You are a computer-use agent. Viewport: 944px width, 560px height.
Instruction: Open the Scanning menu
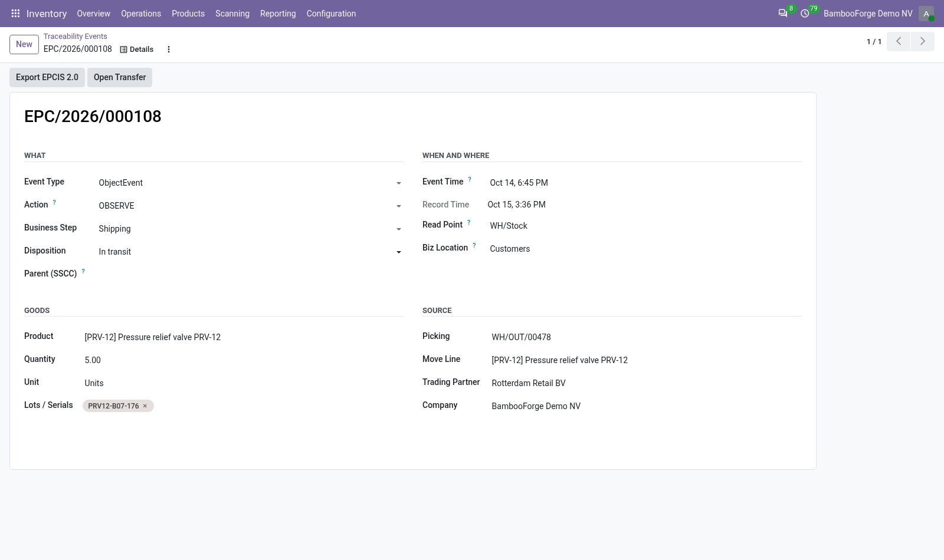click(232, 14)
